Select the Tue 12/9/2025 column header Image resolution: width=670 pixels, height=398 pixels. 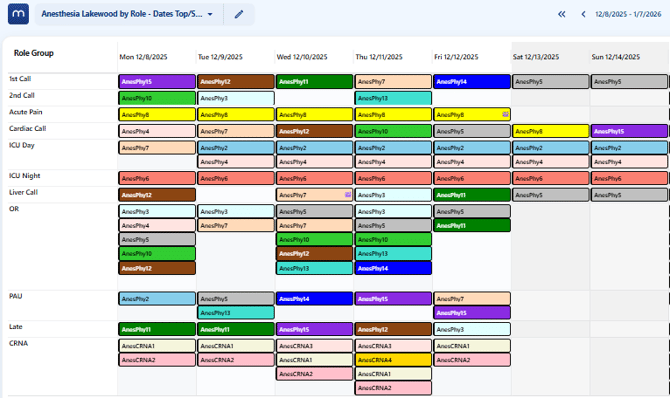click(x=220, y=57)
